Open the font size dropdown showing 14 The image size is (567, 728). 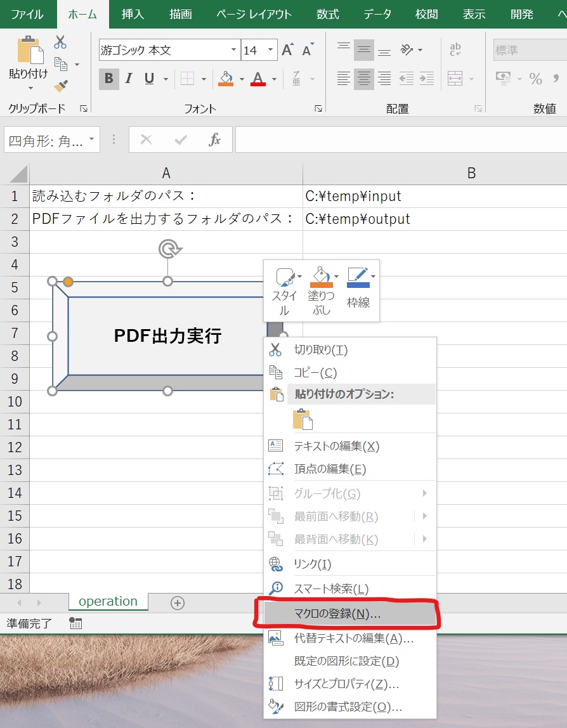click(270, 49)
